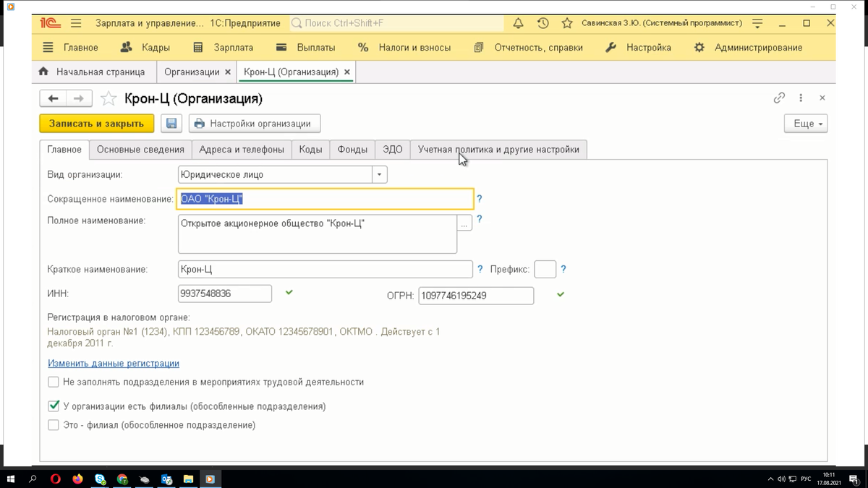Open the Windows Start menu
This screenshot has height=488, width=868.
tap(11, 479)
